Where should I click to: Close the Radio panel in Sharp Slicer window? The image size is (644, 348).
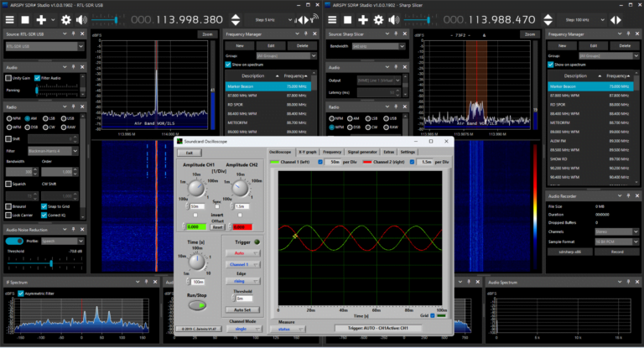tap(404, 106)
